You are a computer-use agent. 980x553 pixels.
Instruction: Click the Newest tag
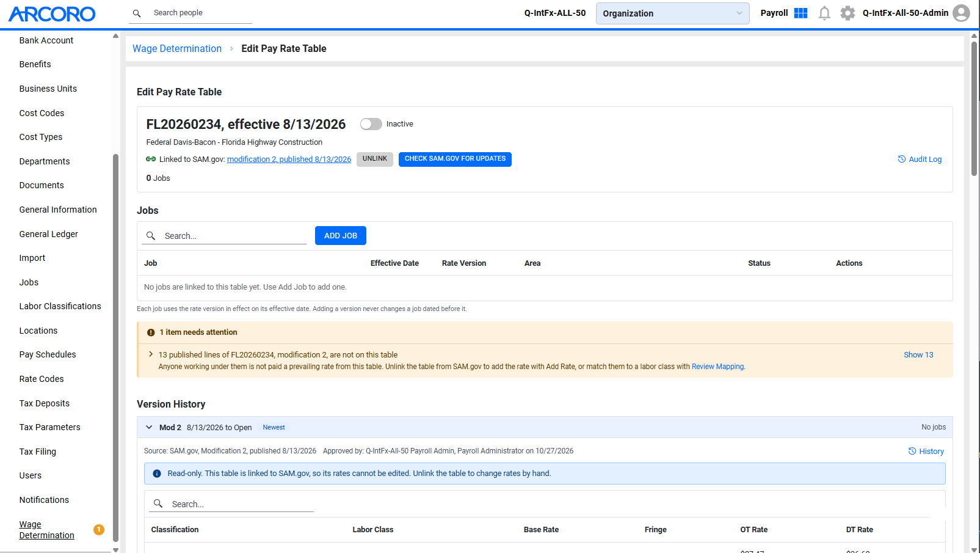pos(274,428)
